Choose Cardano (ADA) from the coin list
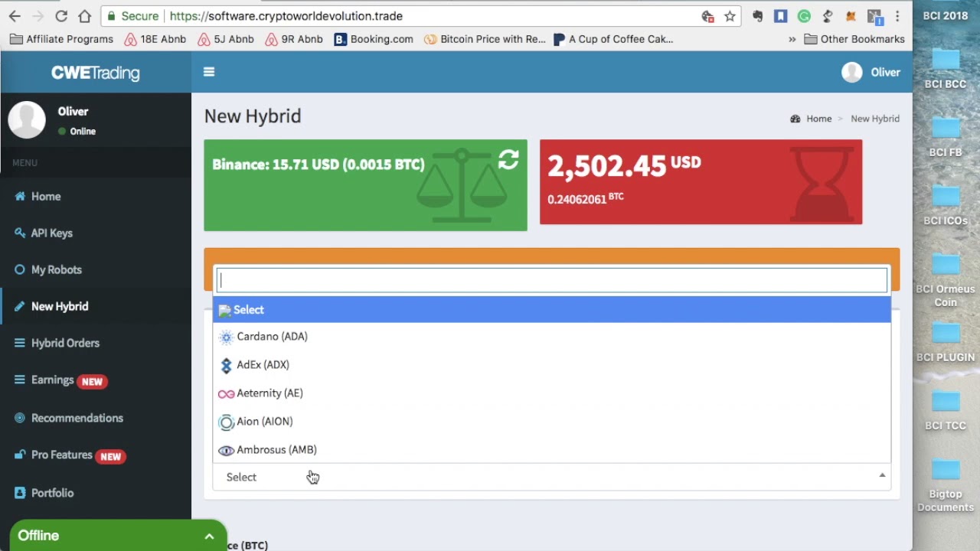The width and height of the screenshot is (980, 551). [552, 337]
